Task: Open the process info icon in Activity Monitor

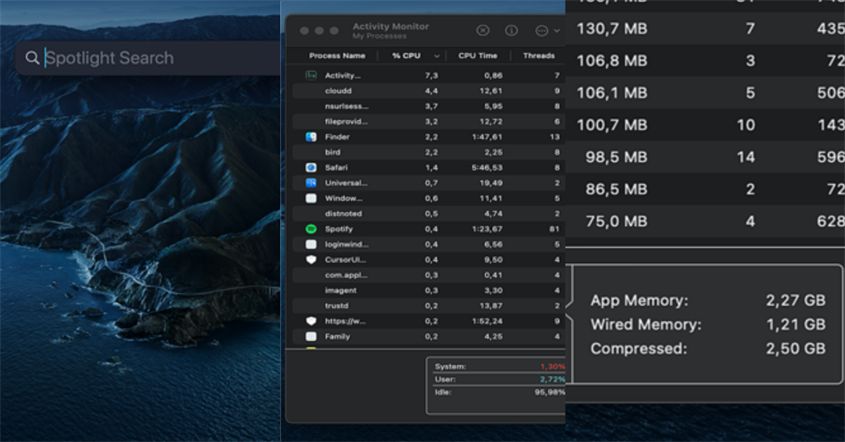Action: (511, 31)
